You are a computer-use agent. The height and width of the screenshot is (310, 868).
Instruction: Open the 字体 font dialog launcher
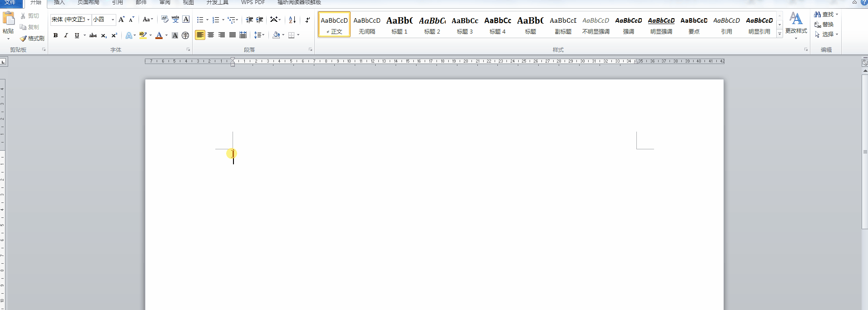(188, 49)
